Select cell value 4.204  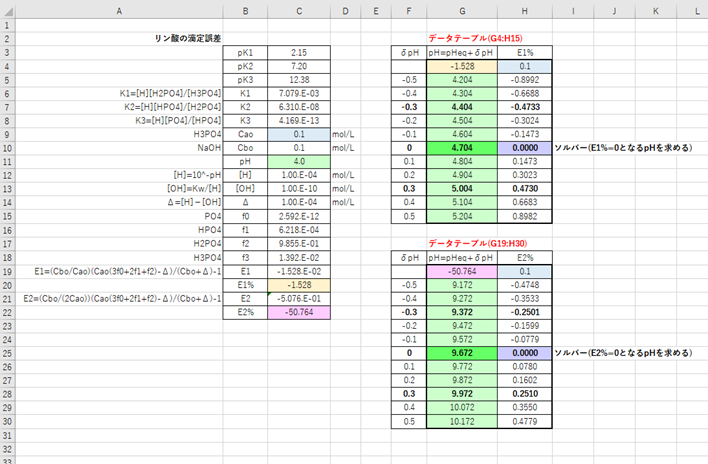point(462,80)
